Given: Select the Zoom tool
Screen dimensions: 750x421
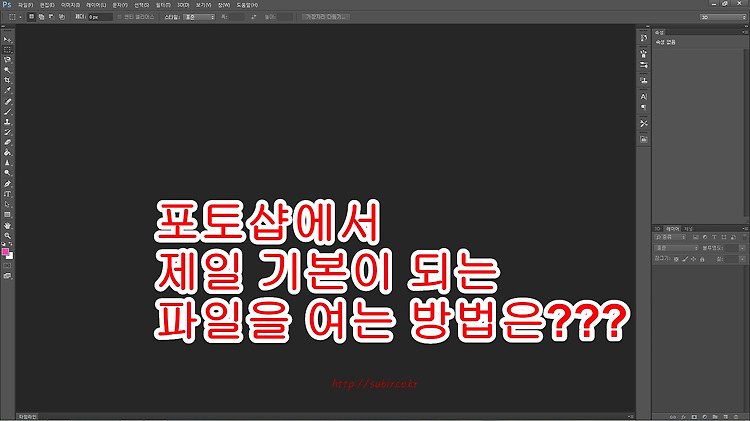Looking at the screenshot, I should [7, 236].
